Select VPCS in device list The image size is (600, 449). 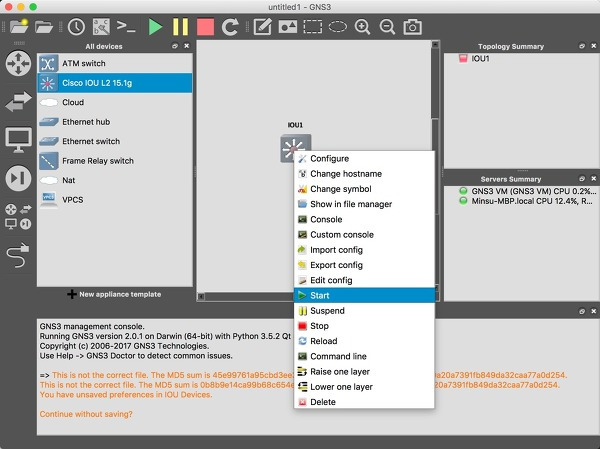115,200
